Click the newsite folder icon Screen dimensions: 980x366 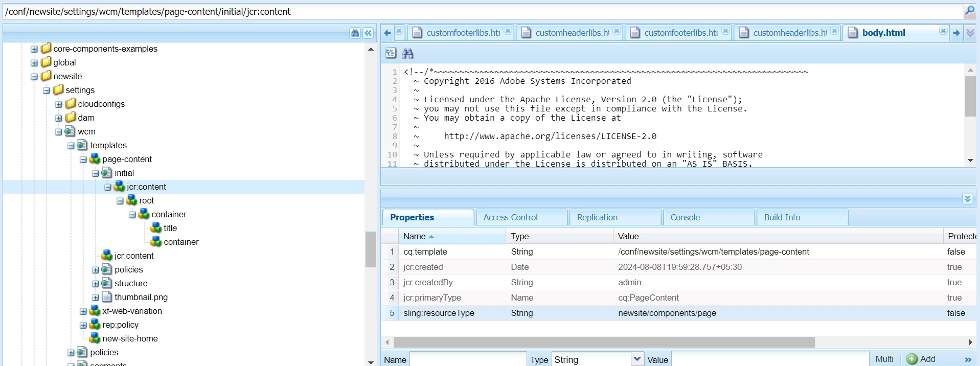(46, 76)
